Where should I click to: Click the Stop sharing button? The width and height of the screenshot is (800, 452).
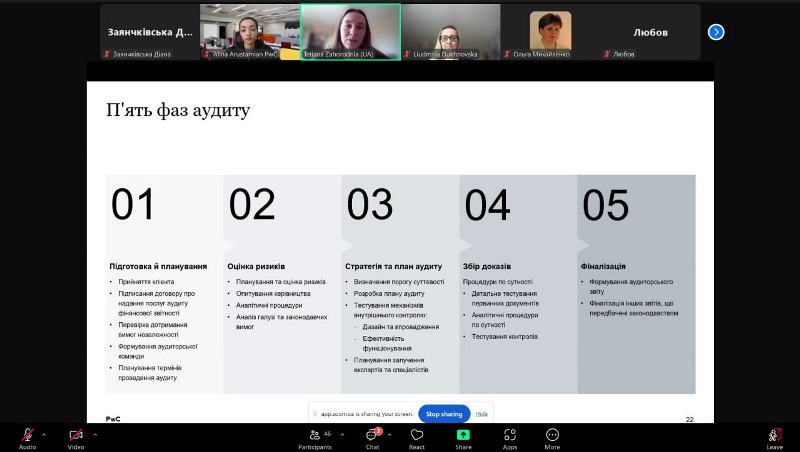tap(444, 414)
